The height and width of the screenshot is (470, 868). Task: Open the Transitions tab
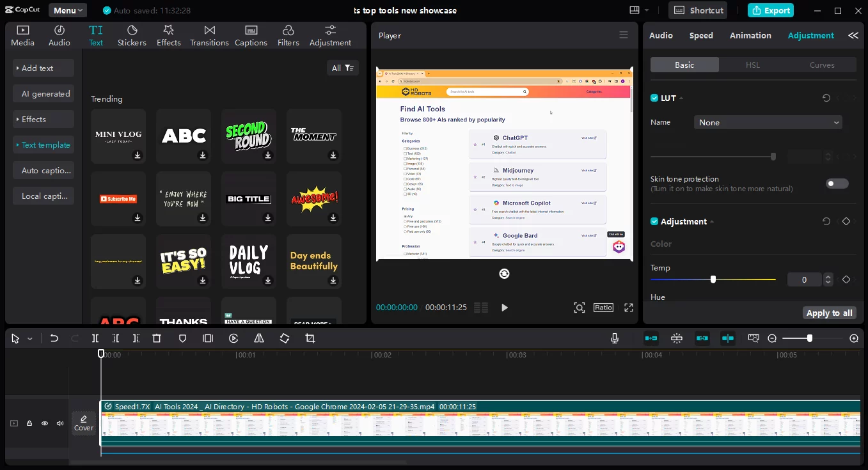209,36
